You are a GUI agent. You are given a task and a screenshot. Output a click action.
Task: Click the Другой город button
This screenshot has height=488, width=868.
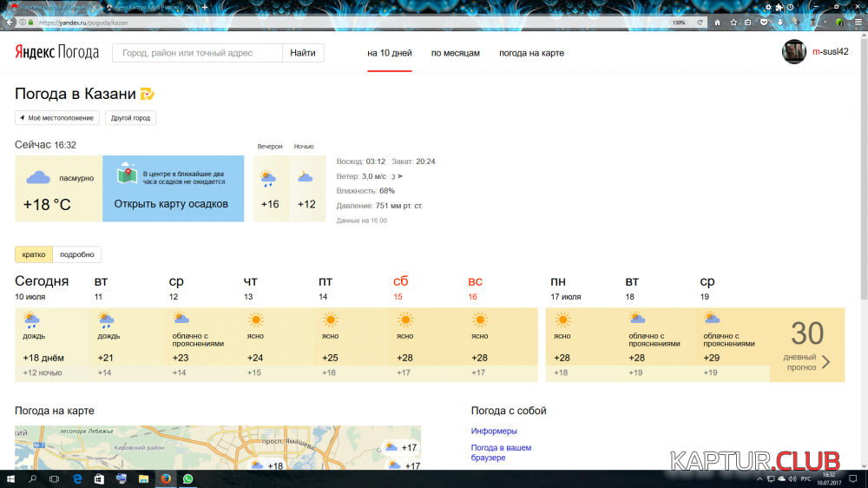click(131, 118)
